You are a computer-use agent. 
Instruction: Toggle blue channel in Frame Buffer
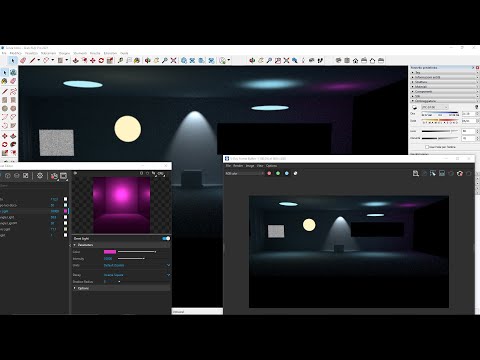(287, 173)
